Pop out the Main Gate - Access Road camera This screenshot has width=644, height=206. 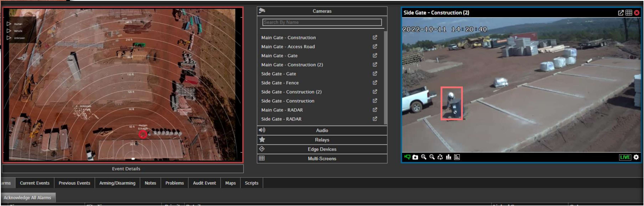(375, 46)
